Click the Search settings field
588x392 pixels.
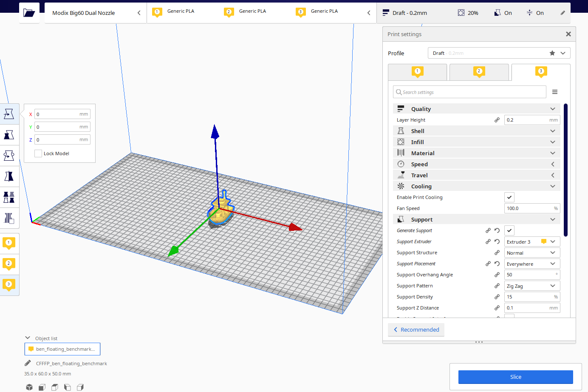pyautogui.click(x=469, y=92)
